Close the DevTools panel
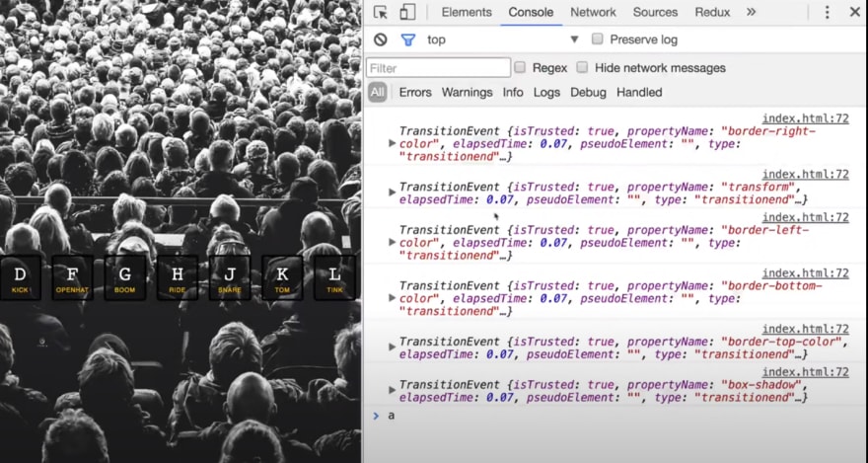The width and height of the screenshot is (868, 463). (x=855, y=12)
